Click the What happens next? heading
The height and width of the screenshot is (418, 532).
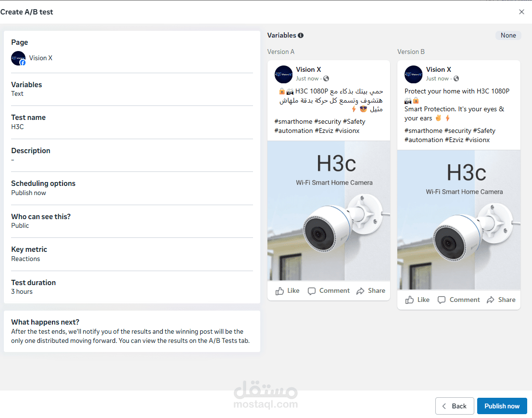(x=45, y=322)
